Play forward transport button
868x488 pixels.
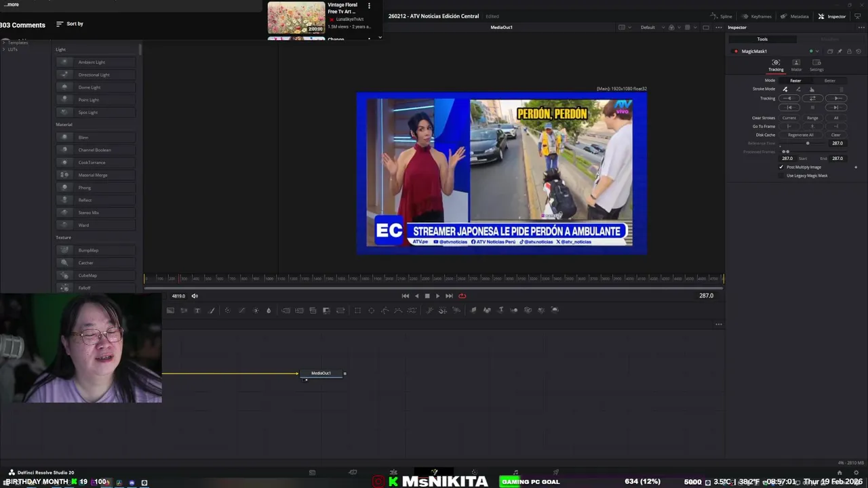pos(438,296)
